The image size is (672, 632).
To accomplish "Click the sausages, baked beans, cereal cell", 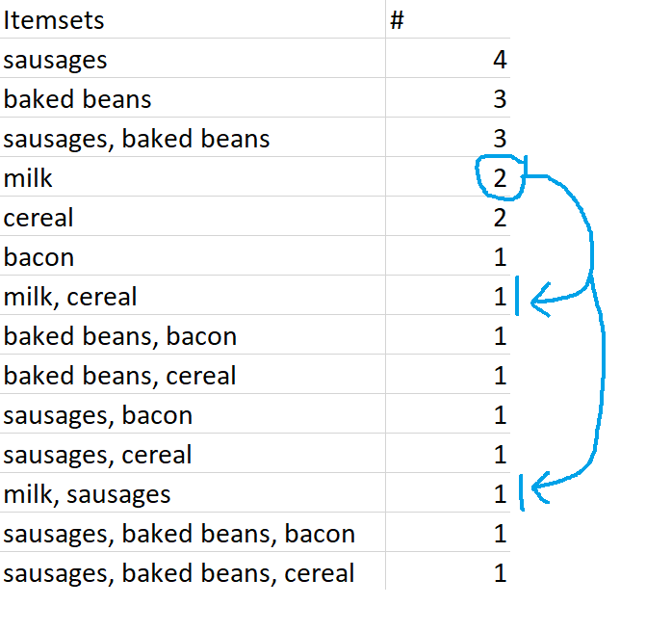I will 193,571.
